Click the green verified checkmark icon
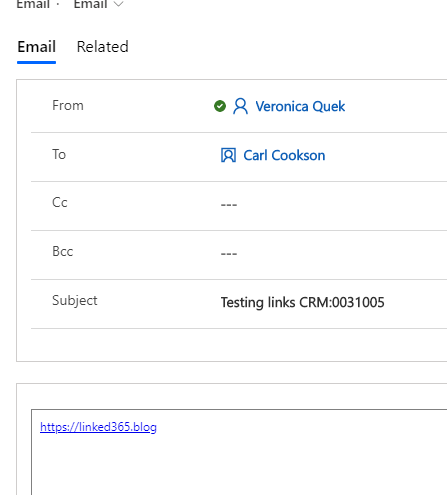 coord(220,106)
